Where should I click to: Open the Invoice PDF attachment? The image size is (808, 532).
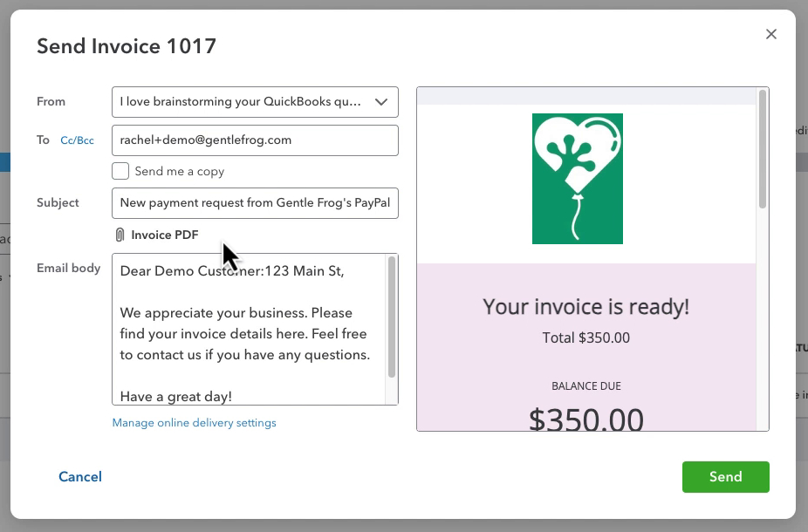[165, 235]
